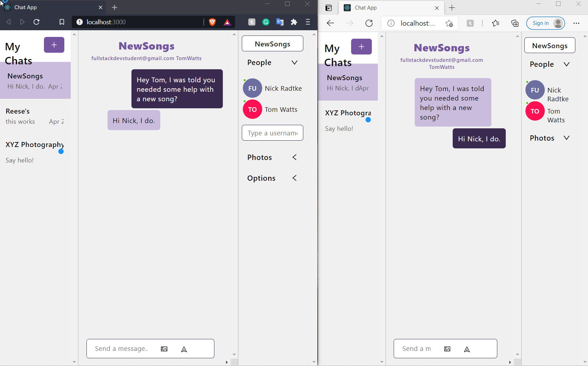
Task: Open Brave hamburger menu
Action: pos(308,22)
